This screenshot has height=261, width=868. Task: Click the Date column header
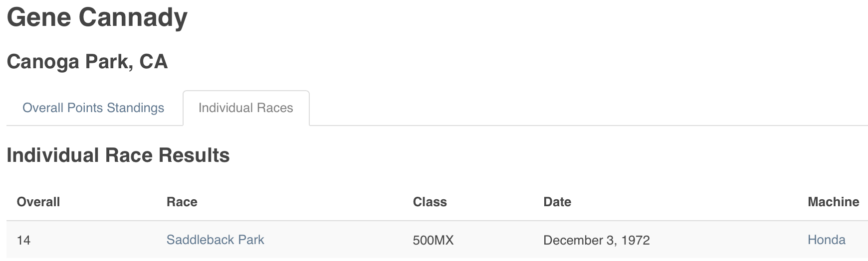coord(557,202)
